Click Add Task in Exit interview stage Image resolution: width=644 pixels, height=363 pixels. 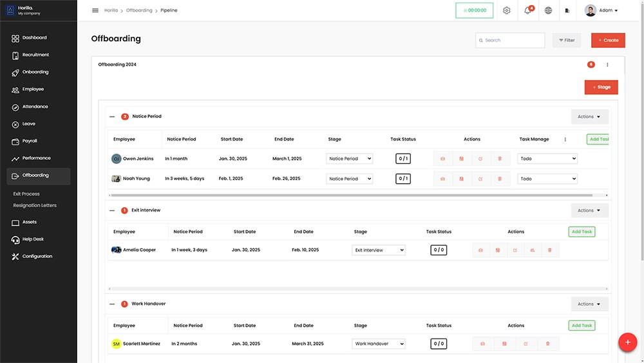(x=582, y=231)
